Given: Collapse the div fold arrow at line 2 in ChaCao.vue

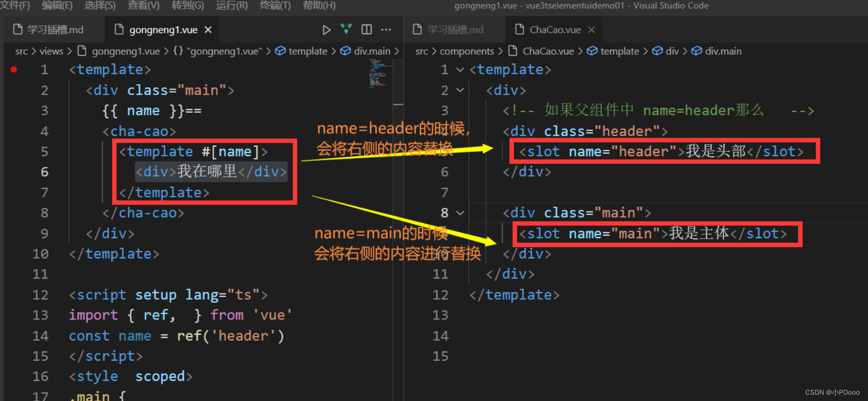Looking at the screenshot, I should pyautogui.click(x=460, y=90).
